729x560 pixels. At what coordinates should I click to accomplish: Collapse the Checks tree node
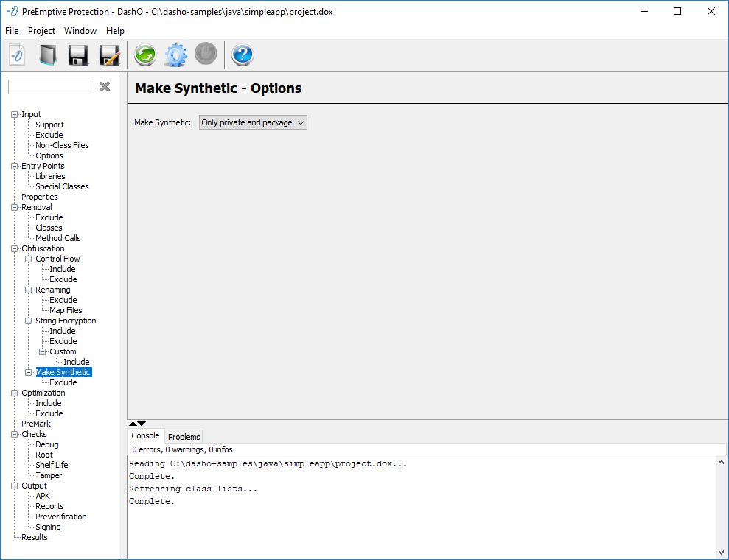click(x=15, y=434)
